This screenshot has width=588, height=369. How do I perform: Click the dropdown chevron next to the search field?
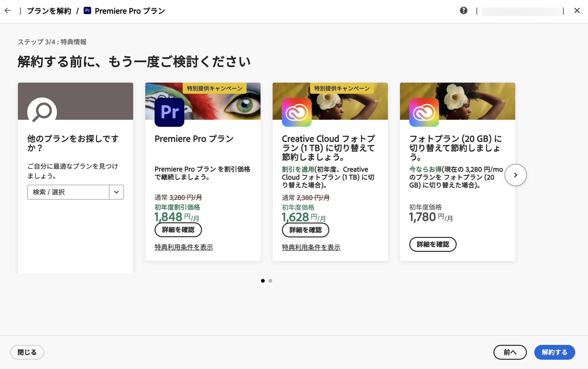pos(116,192)
